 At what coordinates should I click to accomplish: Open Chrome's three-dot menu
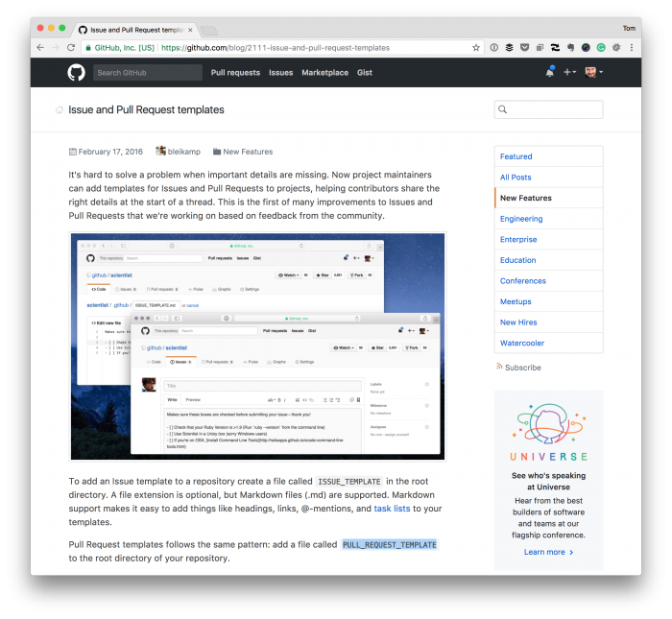pyautogui.click(x=632, y=48)
